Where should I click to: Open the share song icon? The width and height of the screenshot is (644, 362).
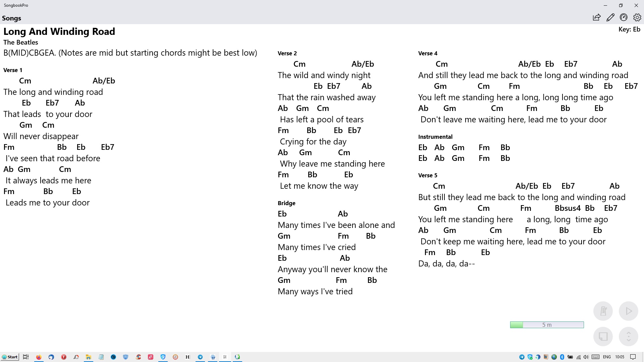pyautogui.click(x=596, y=17)
